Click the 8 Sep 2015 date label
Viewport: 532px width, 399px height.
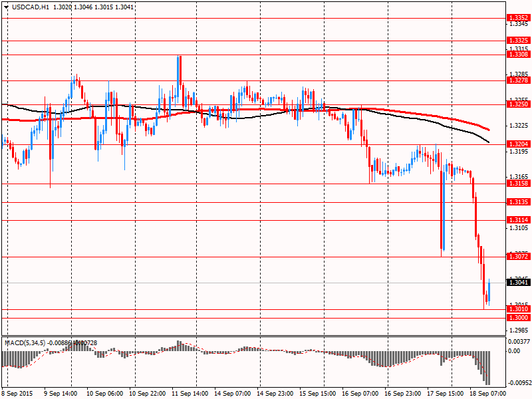coord(17,394)
